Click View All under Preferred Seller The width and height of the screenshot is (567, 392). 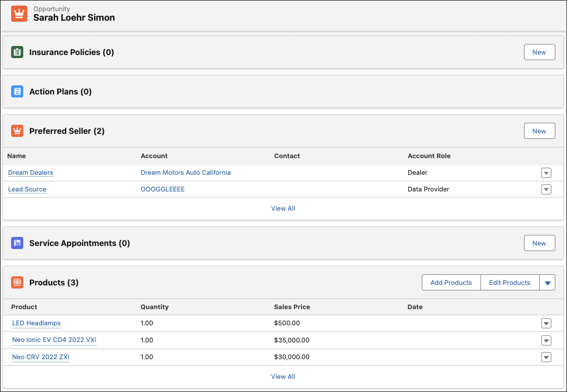point(283,209)
